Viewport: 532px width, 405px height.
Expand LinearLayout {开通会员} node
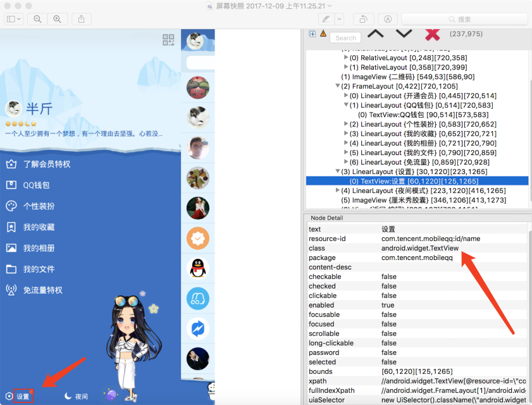point(346,96)
